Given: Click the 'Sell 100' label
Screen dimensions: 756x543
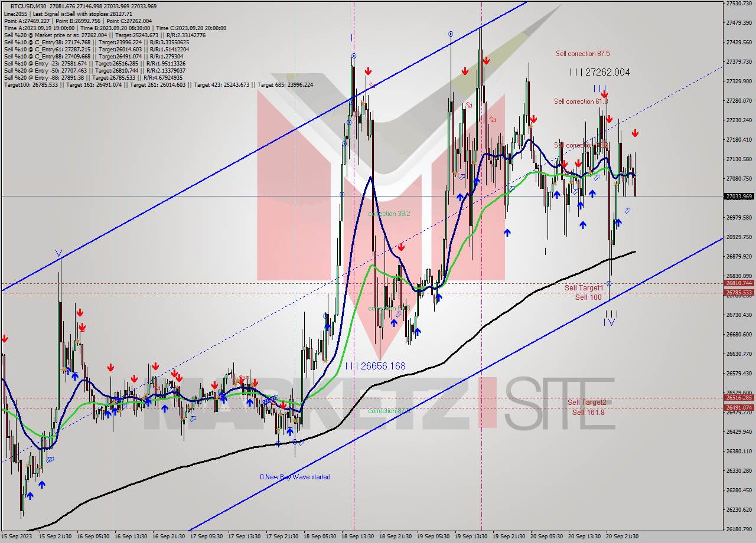Looking at the screenshot, I should click(x=588, y=297).
